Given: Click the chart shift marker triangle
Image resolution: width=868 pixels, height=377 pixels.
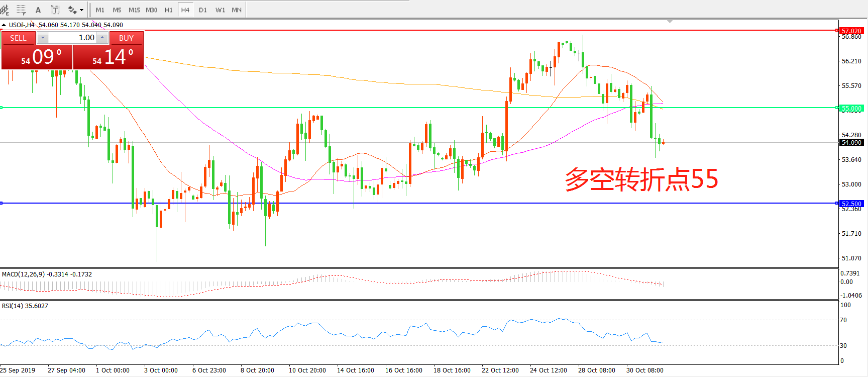Looking at the screenshot, I should (x=670, y=22).
